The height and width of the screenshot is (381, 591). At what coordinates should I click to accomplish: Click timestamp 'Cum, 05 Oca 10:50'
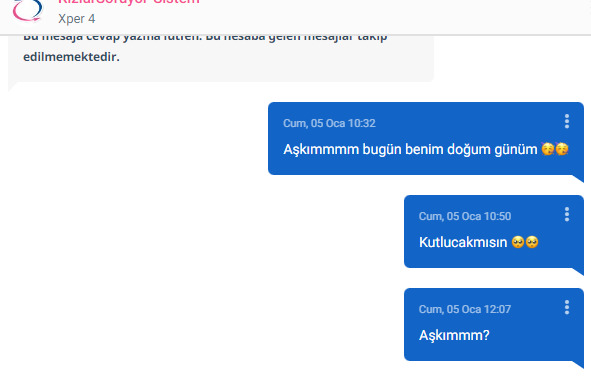(x=465, y=216)
